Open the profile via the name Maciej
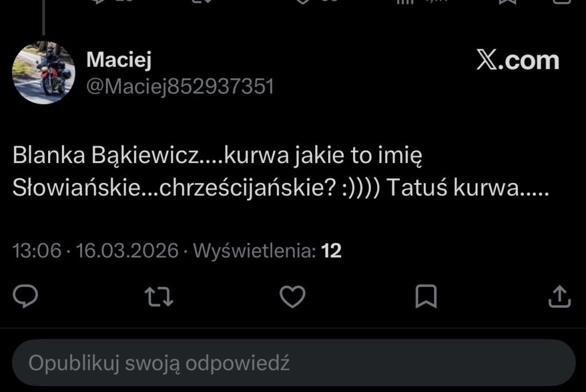Screen dimensions: 586x392 coord(118,58)
